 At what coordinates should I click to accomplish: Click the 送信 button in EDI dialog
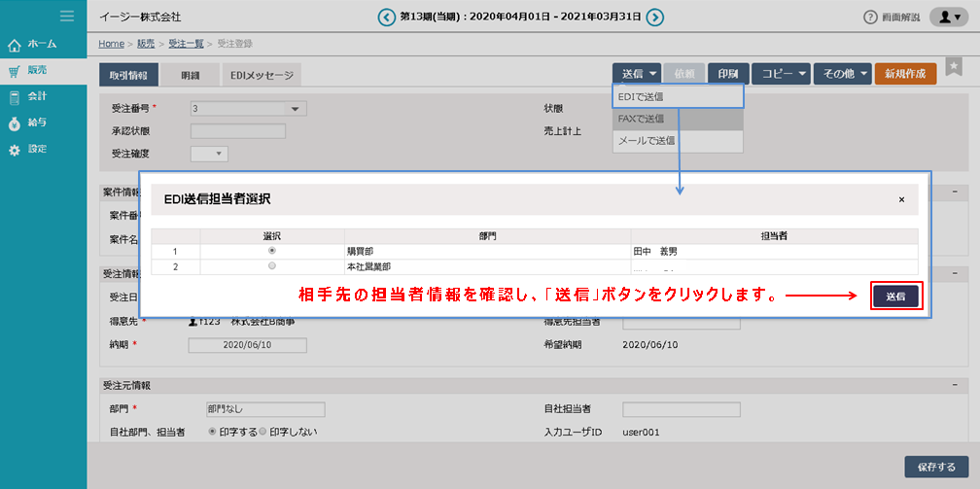(895, 297)
